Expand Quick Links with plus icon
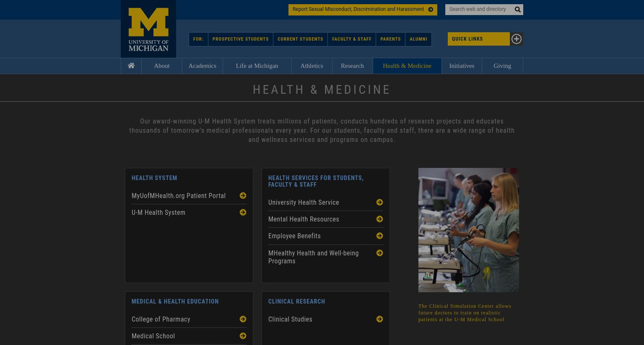Image resolution: width=644 pixels, height=345 pixels. pos(516,39)
